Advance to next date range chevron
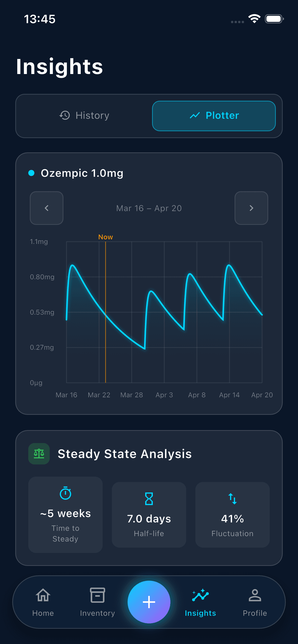Image resolution: width=298 pixels, height=644 pixels. tap(251, 208)
